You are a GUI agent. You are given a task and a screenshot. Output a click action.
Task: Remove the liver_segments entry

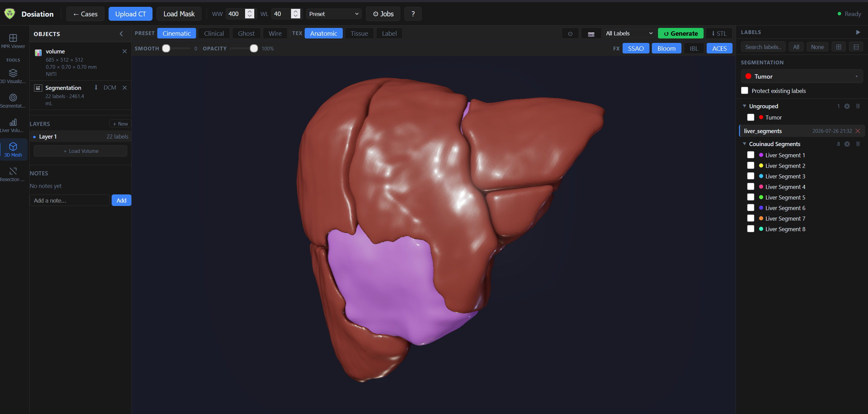pyautogui.click(x=858, y=131)
